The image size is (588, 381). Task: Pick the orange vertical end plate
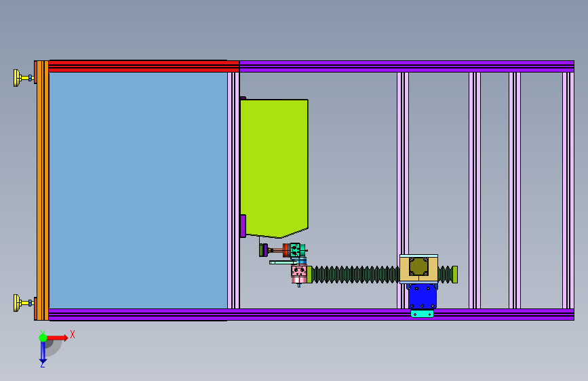click(42, 190)
